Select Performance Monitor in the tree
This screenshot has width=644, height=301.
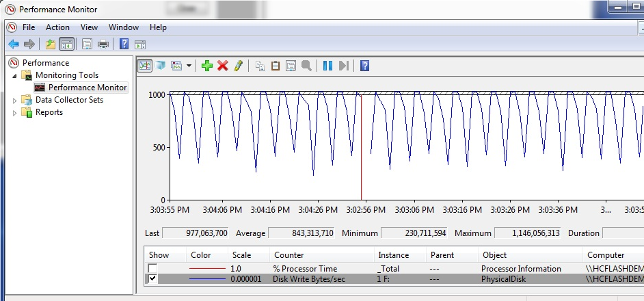coord(88,87)
